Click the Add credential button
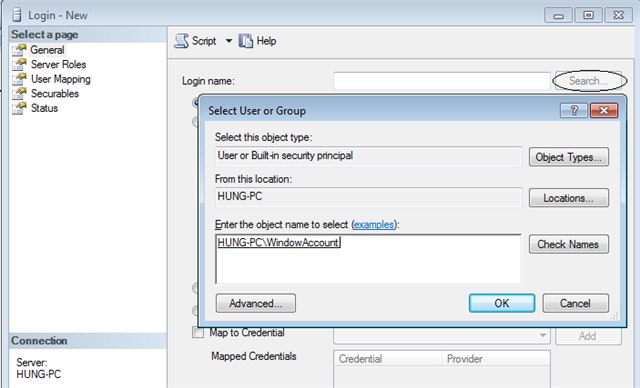This screenshot has height=388, width=640. [x=588, y=336]
